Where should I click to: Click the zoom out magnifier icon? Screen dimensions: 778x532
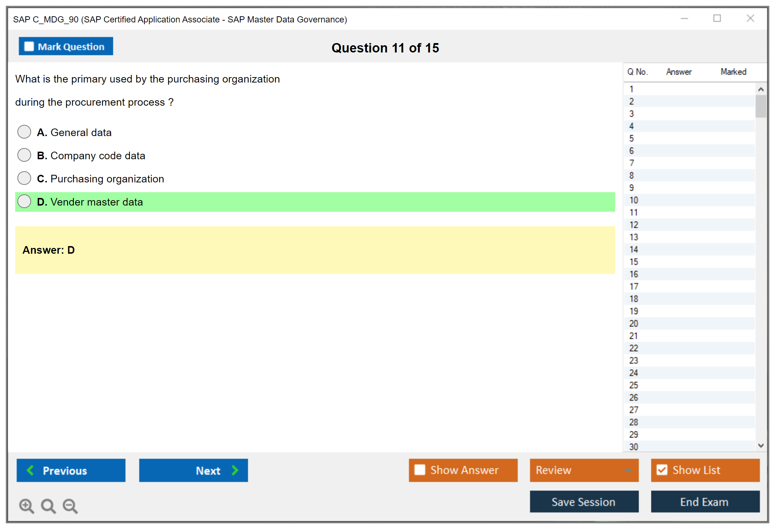coord(70,506)
